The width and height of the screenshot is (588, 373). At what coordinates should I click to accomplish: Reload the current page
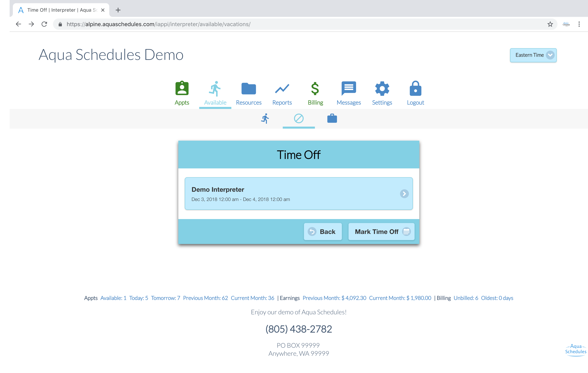click(44, 24)
